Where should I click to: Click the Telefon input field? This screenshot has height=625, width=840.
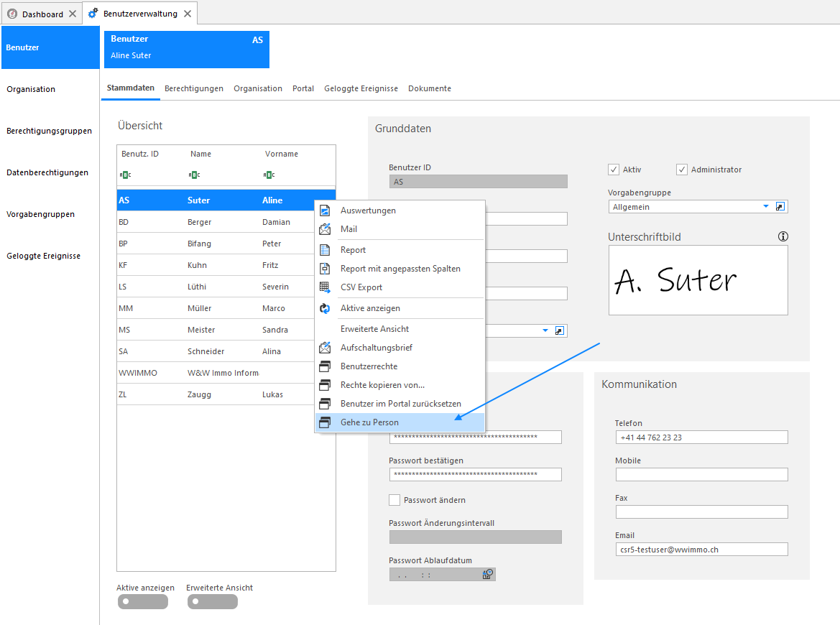[x=702, y=437]
